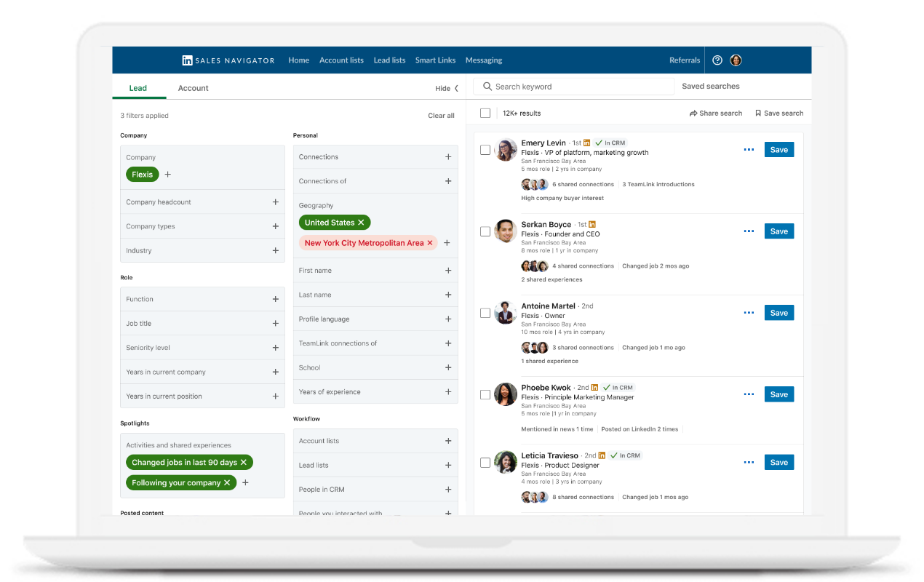Select the checkbox for Serkan Boyce
This screenshot has width=924, height=582.
(x=485, y=231)
